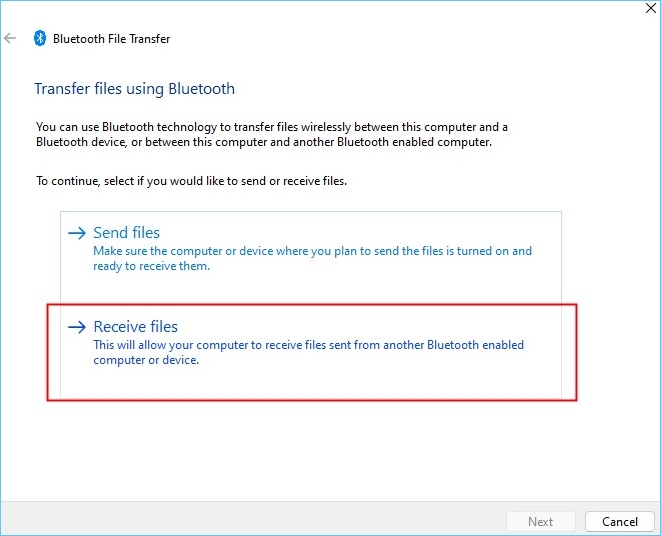Click the 'Make sure the computer or device' description
661x536 pixels.
(x=312, y=259)
